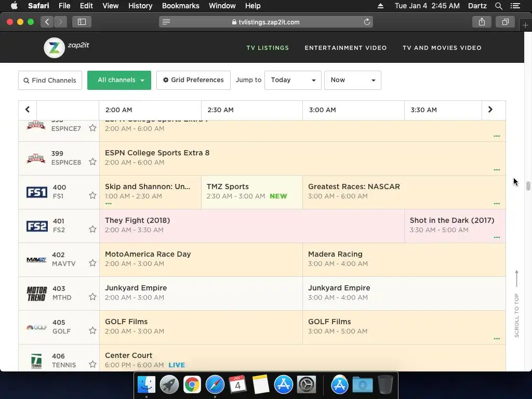This screenshot has width=532, height=399.
Task: Click the Tennis Channel logo
Action: tap(36, 361)
